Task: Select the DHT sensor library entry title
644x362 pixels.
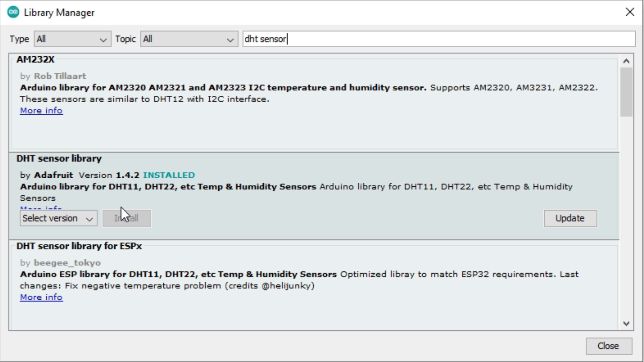Action: [59, 159]
